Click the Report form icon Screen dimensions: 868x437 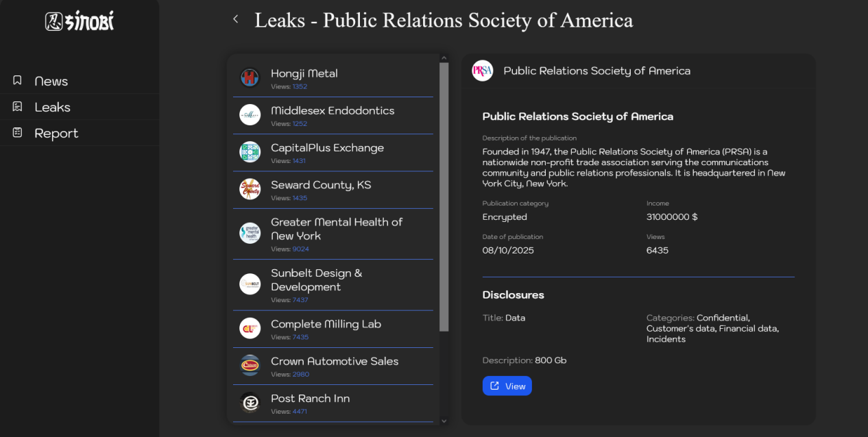[x=18, y=133]
